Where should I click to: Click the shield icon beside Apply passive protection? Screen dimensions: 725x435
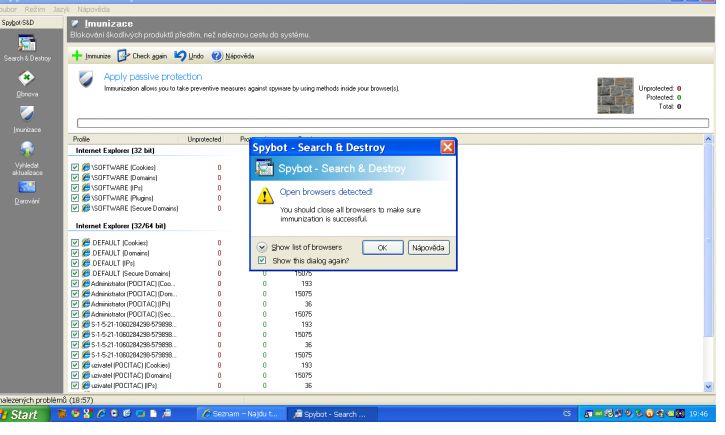(x=86, y=79)
